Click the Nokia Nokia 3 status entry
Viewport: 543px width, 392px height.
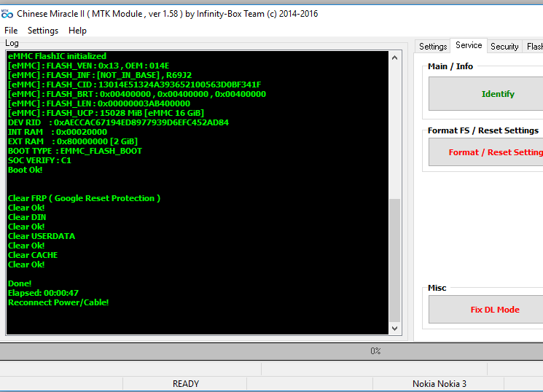[x=439, y=384]
